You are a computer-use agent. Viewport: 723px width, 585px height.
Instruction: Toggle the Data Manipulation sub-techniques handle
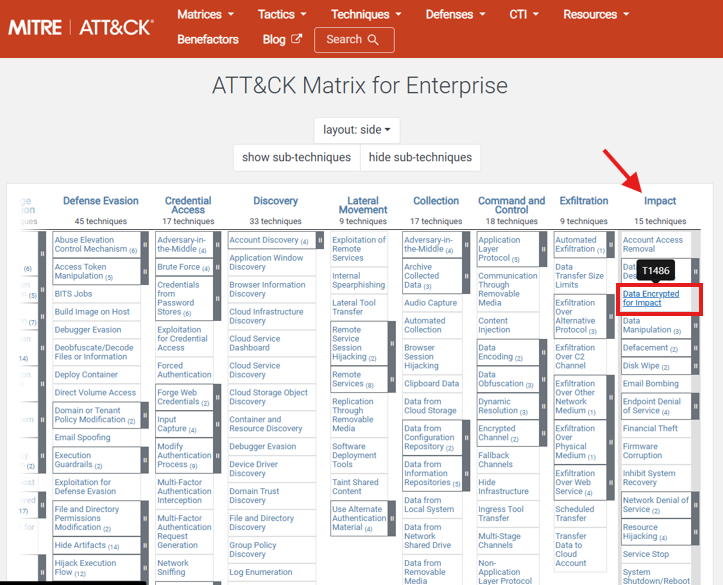tap(695, 325)
